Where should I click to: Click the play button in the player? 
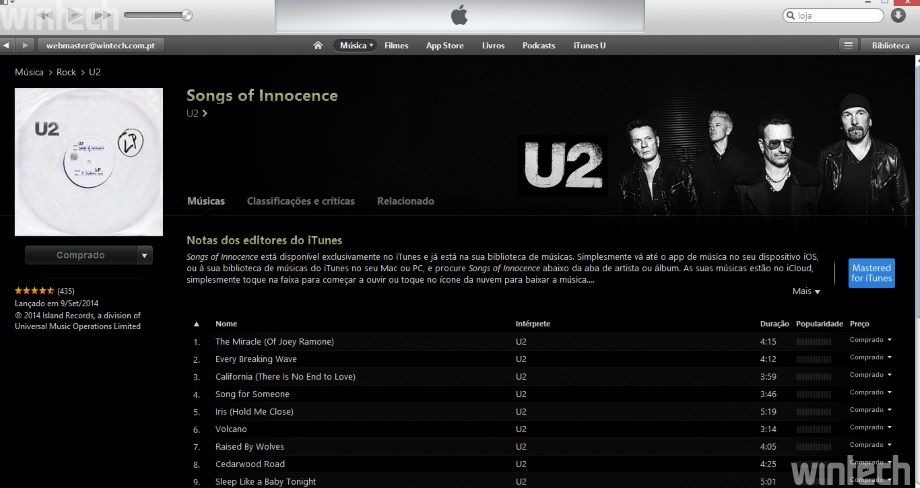coord(73,15)
